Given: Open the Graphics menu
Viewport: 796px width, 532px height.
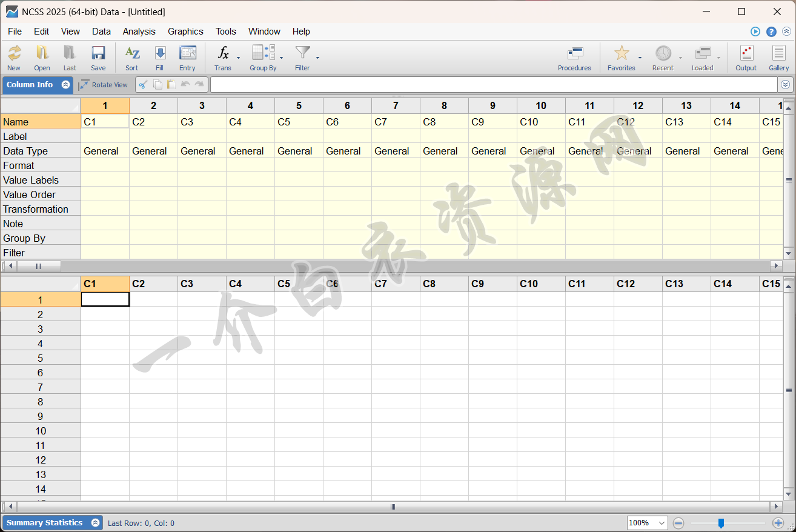Looking at the screenshot, I should coord(185,32).
